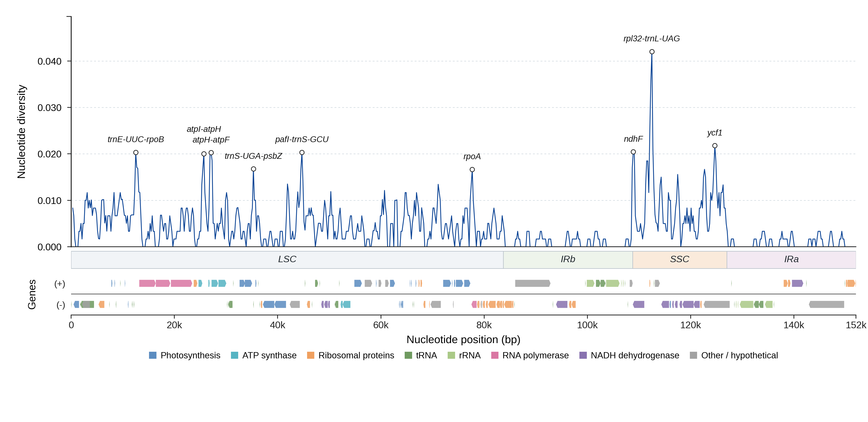Select the rpoA peak marker circle

(x=472, y=170)
